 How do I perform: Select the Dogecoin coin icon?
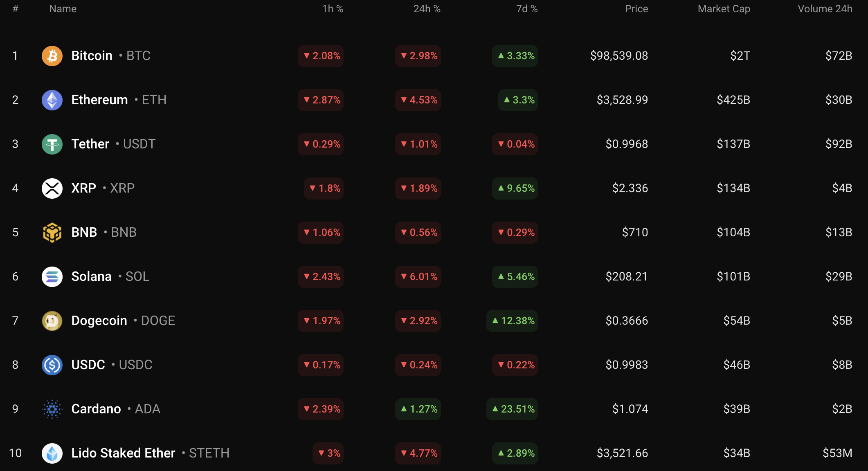pyautogui.click(x=52, y=321)
